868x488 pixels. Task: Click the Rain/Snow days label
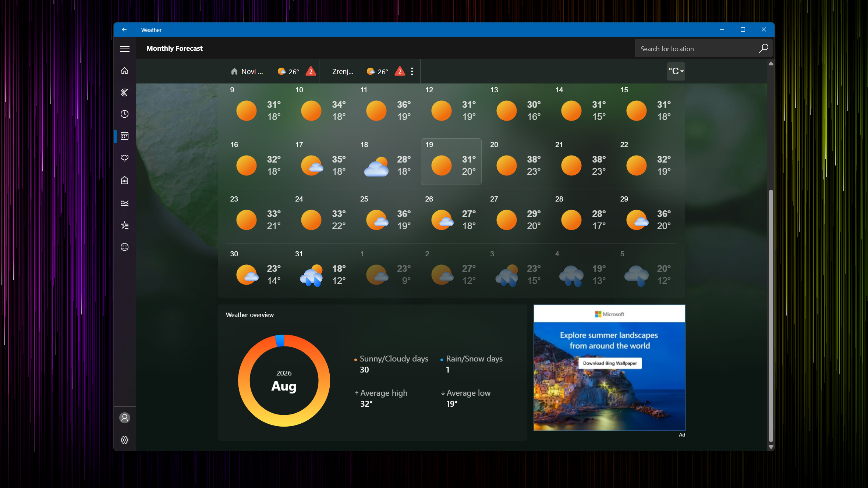pos(474,359)
